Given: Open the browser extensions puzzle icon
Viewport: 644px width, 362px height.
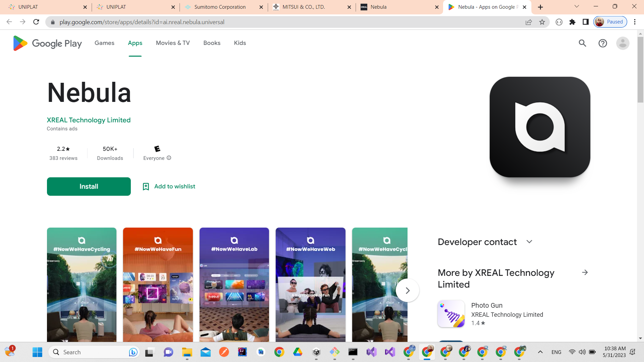Looking at the screenshot, I should (x=573, y=22).
